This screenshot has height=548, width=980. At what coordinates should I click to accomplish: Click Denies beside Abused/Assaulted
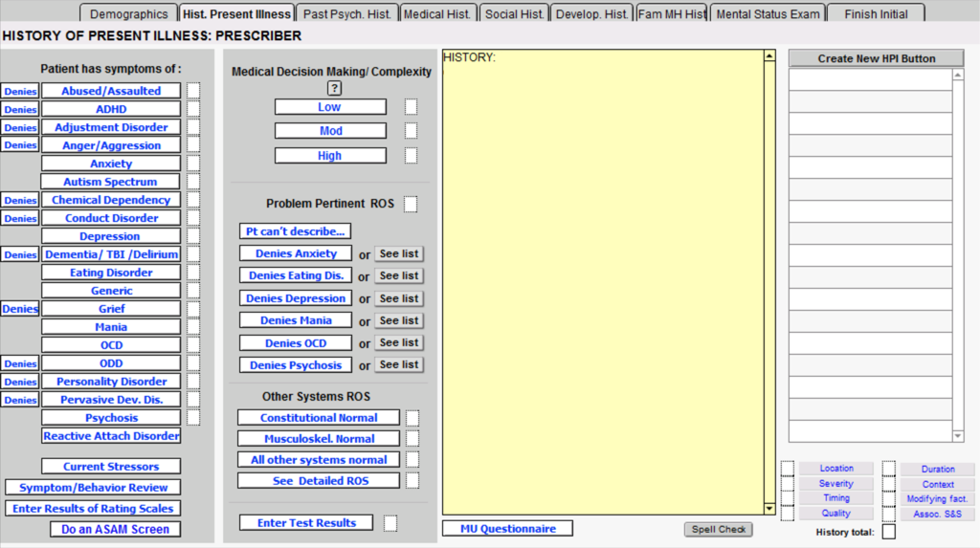(20, 92)
